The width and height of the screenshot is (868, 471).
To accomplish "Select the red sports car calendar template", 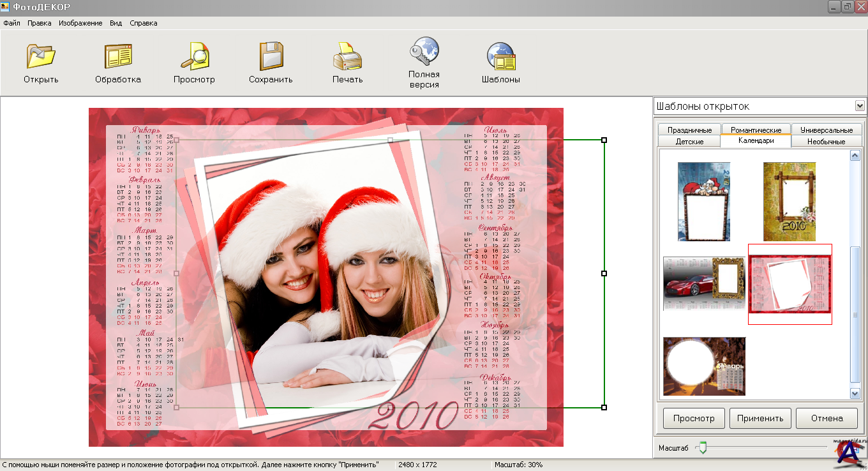I will point(704,283).
